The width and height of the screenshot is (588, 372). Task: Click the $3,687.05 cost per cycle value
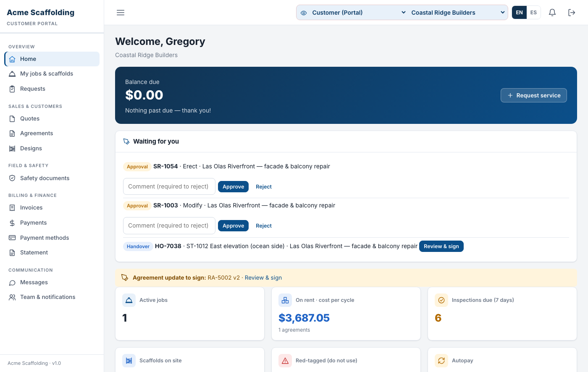(x=304, y=318)
